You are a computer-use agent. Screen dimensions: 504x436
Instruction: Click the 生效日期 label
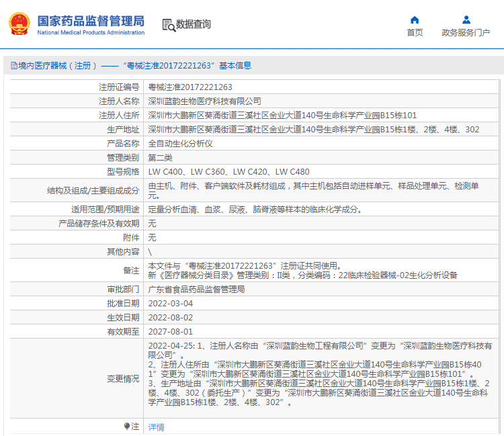tap(123, 318)
